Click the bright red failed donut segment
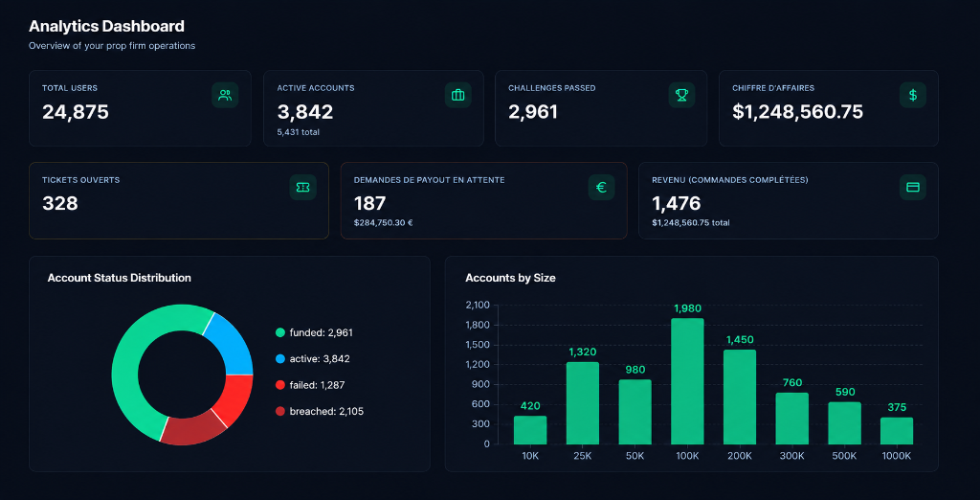The width and height of the screenshot is (980, 500). point(234,399)
